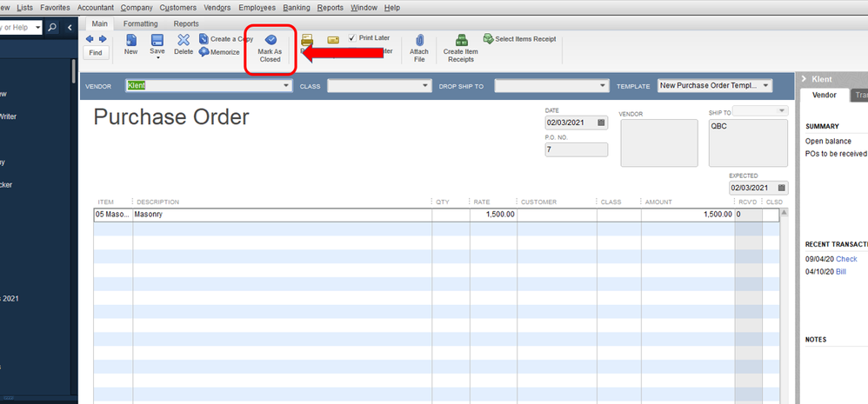Collapse the left icon bar arrow
The width and height of the screenshot is (868, 404).
[x=70, y=27]
